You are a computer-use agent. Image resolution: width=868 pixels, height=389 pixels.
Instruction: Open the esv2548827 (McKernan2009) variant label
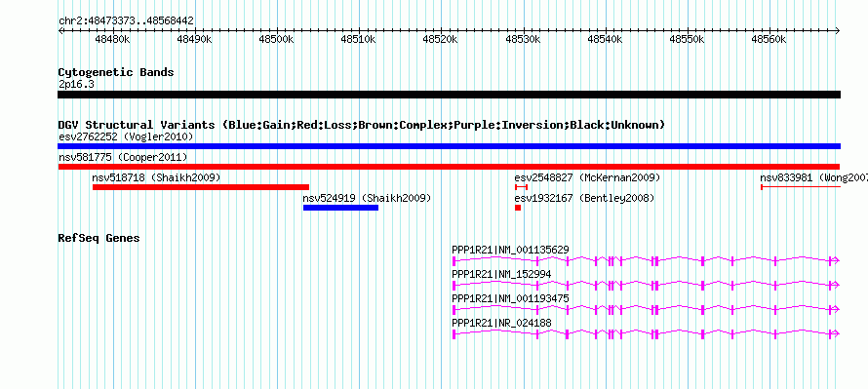587,178
